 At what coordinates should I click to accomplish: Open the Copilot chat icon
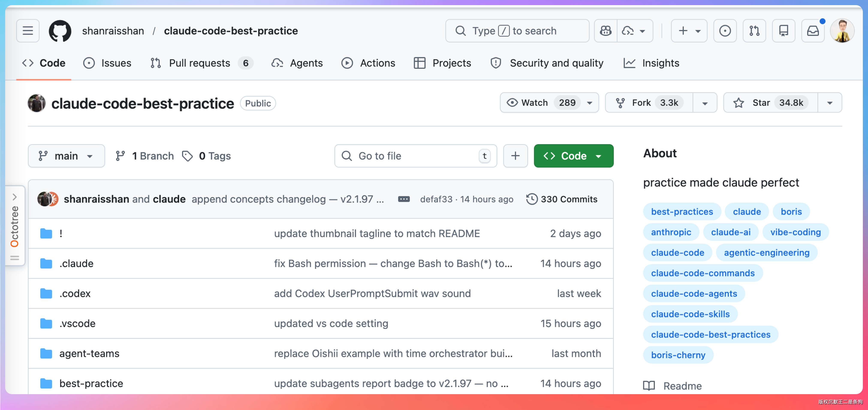point(606,31)
